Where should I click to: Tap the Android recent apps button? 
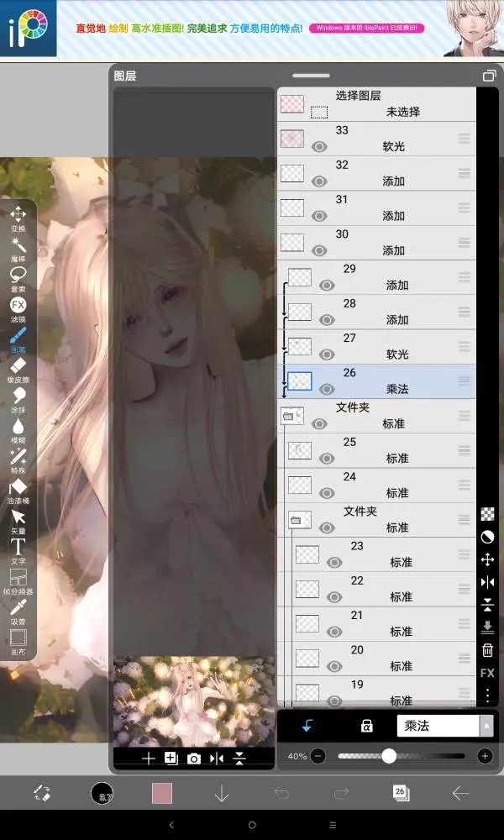coord(333,825)
